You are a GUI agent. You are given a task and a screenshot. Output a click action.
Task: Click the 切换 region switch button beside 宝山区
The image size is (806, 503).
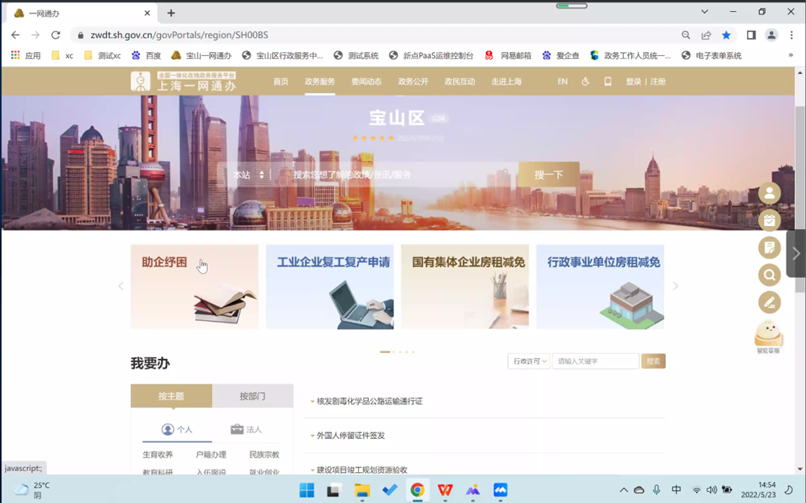click(439, 118)
